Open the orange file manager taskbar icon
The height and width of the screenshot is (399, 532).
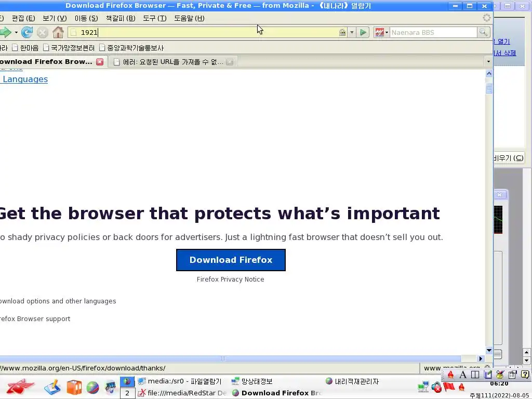pyautogui.click(x=74, y=387)
